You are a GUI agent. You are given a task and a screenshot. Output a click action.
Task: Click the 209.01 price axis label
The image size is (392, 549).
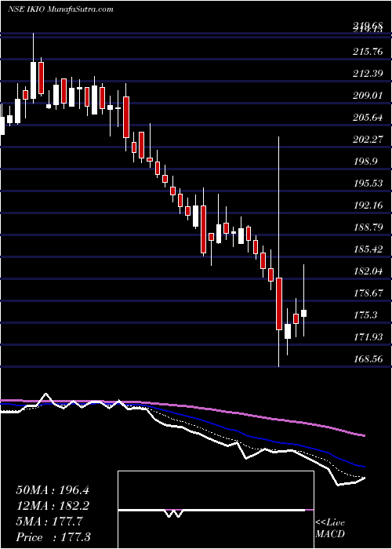367,96
